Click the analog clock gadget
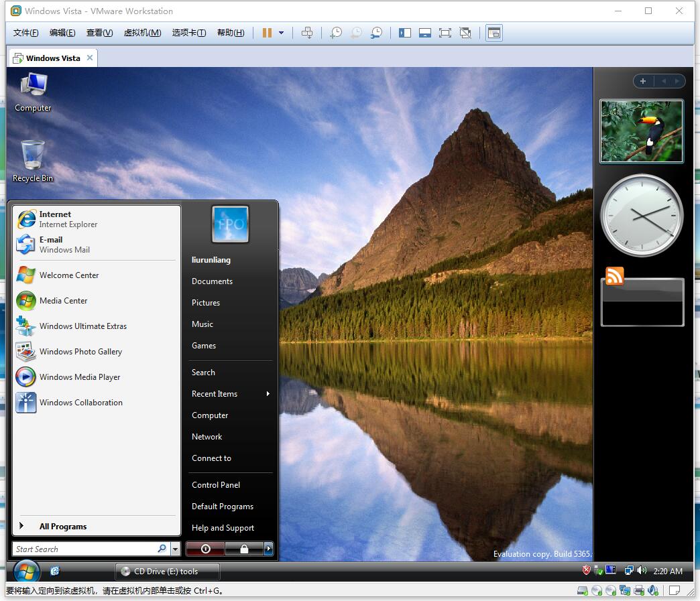Viewport: 700px width, 601px height. [642, 215]
